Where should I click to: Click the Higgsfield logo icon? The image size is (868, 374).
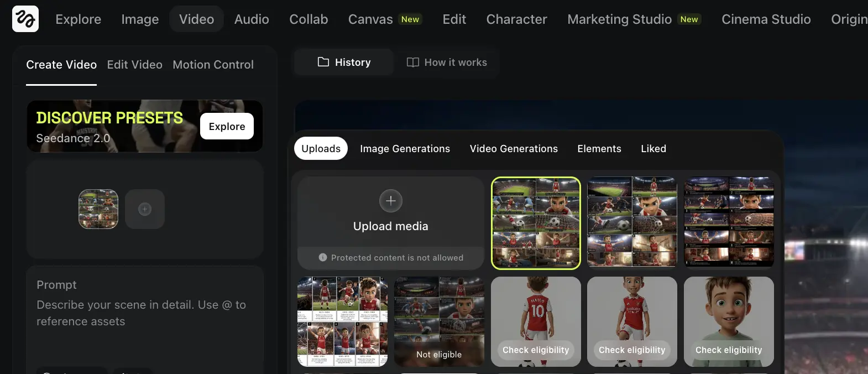[x=25, y=19]
